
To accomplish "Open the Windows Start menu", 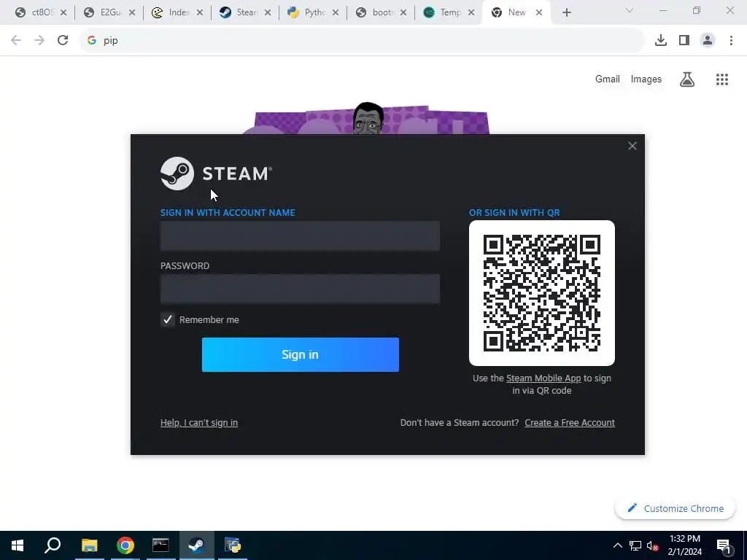I will [x=18, y=545].
